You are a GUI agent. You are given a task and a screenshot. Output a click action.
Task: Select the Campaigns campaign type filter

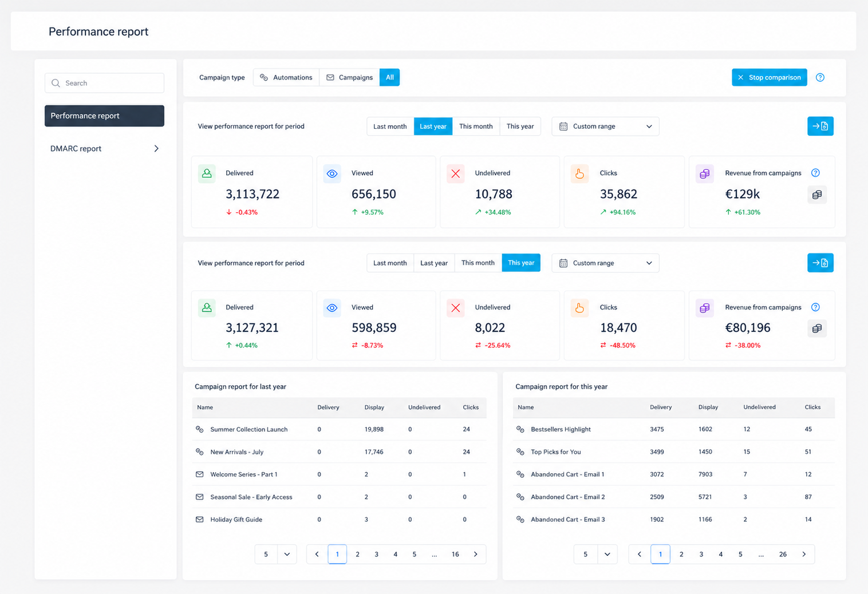point(349,77)
